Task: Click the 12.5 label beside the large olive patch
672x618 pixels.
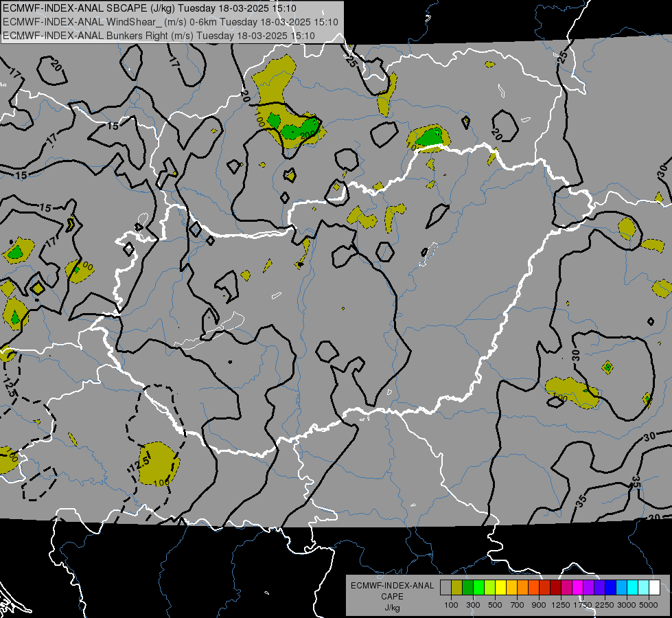Action: [x=140, y=463]
